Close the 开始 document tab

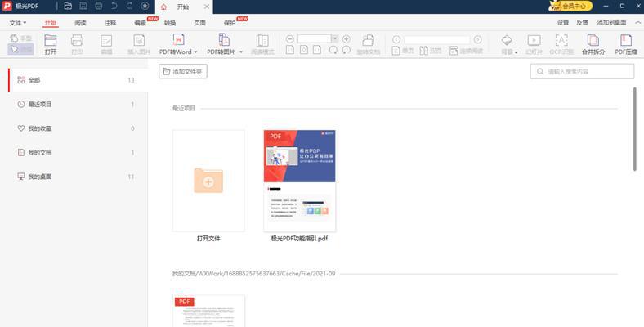207,7
